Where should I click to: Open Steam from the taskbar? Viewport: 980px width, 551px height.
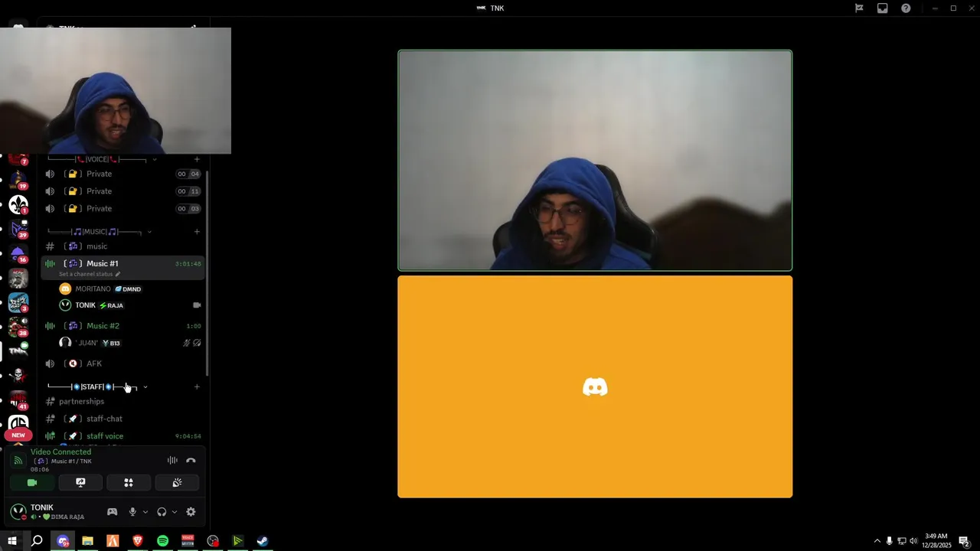point(262,541)
